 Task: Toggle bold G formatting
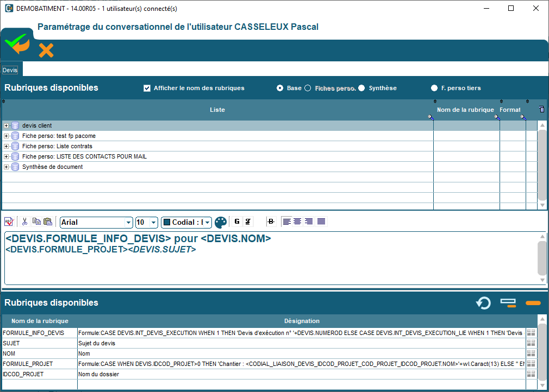coord(237,222)
